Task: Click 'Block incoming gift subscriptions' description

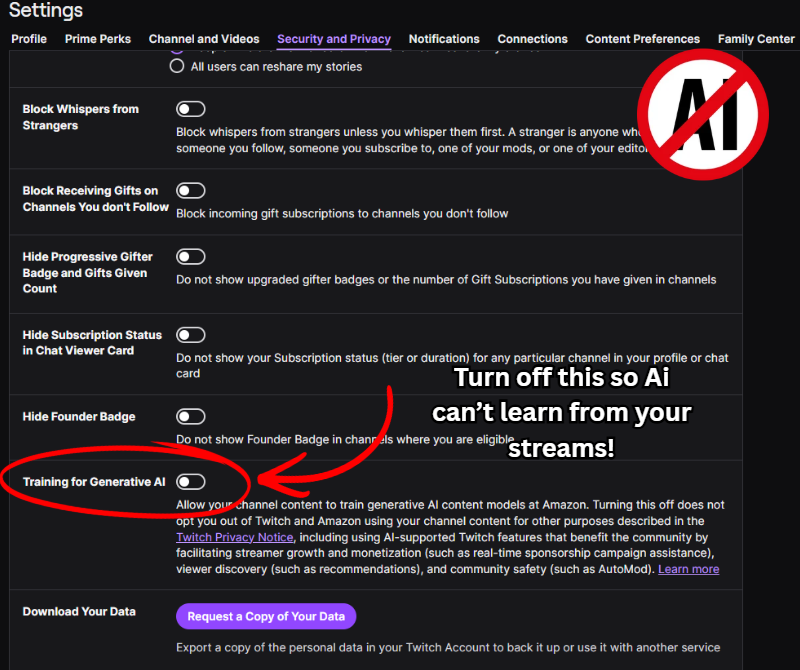Action: (342, 213)
